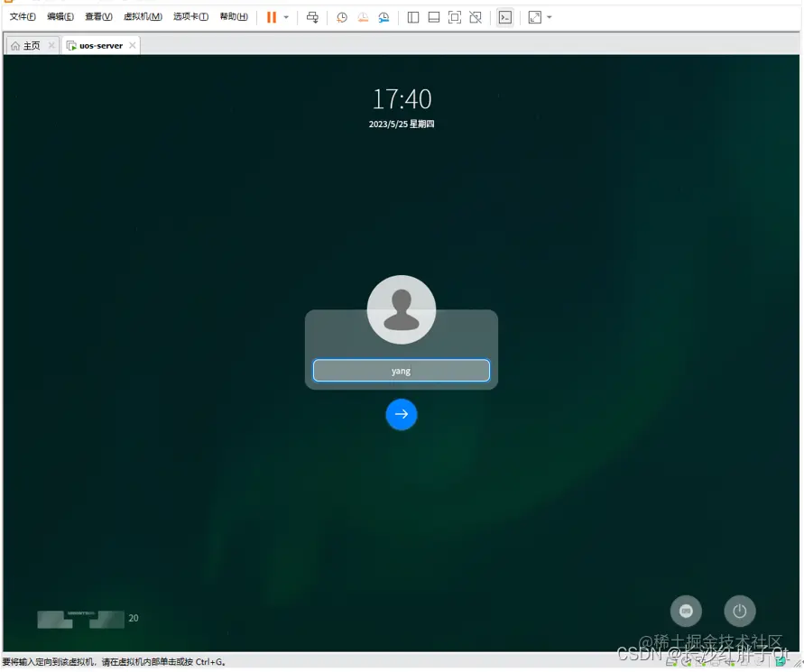This screenshot has height=672, width=804.
Task: Pause the virtual machine with the orange pause icon
Action: [x=272, y=17]
